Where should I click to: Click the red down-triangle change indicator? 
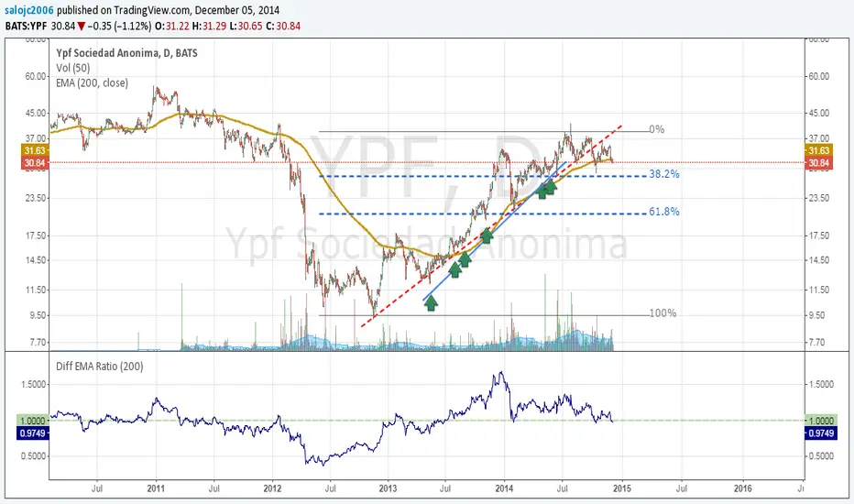click(x=82, y=27)
